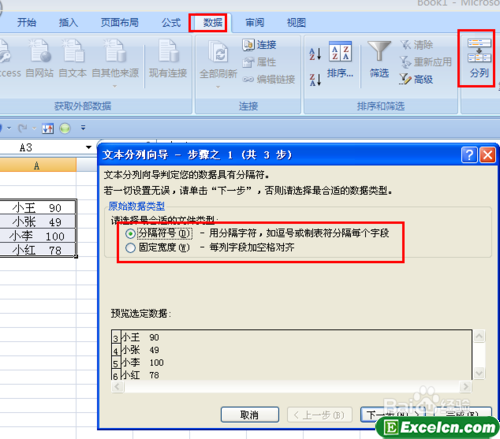
Task: Click the preview scroll left arrow
Action: click(x=117, y=387)
